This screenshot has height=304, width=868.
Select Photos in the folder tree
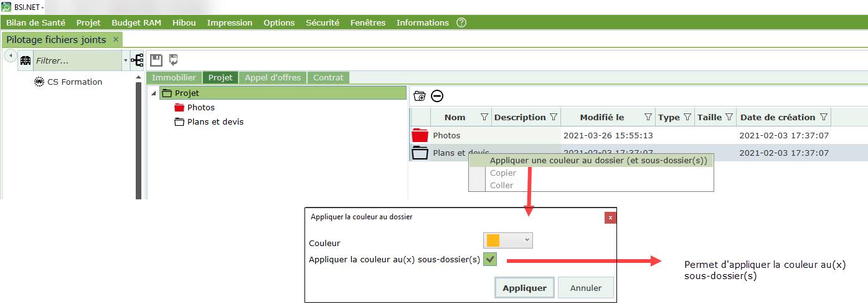coord(201,107)
